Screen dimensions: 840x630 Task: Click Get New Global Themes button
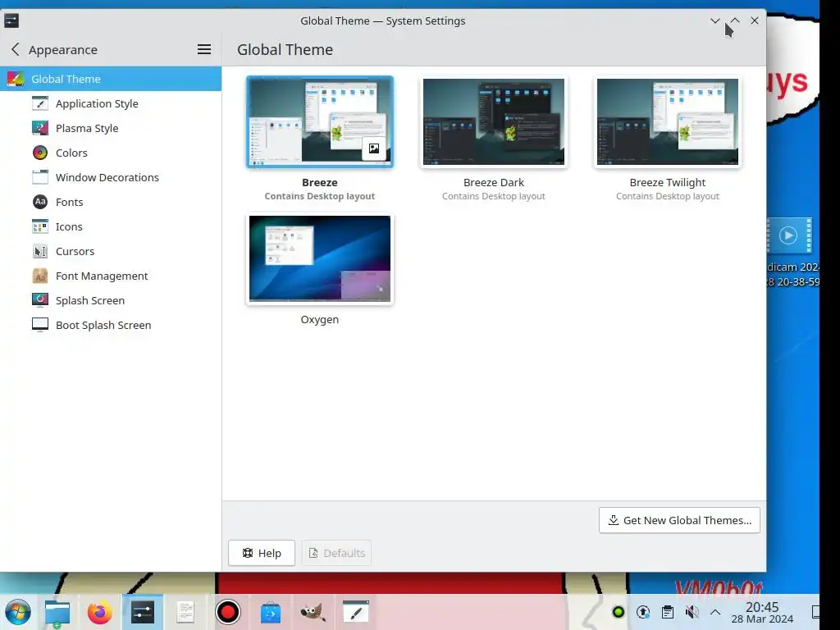(679, 520)
